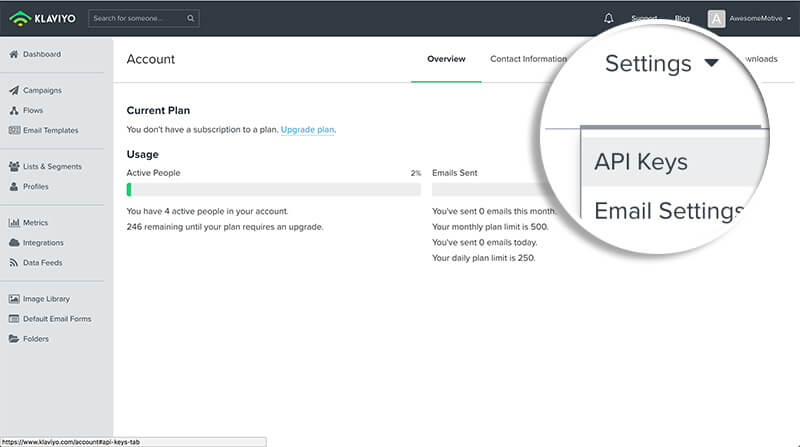Click the Image Library picture icon
This screenshot has height=447, width=800.
(14, 299)
